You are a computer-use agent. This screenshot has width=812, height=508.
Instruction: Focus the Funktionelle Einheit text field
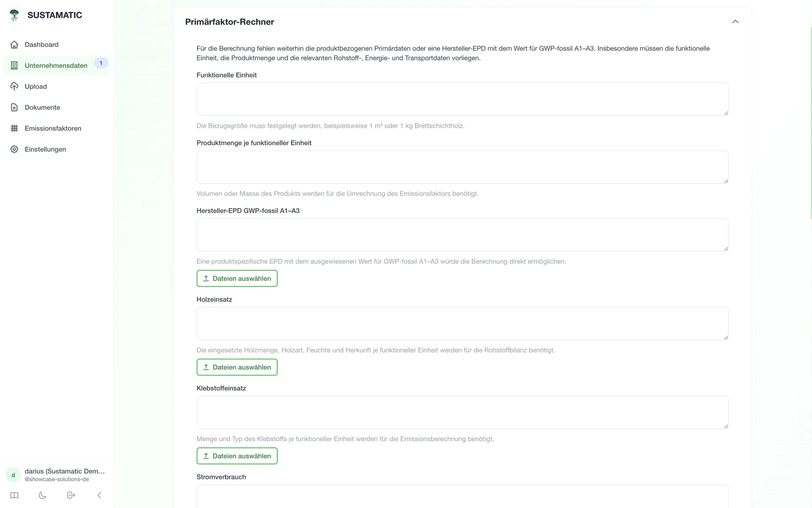coord(462,99)
